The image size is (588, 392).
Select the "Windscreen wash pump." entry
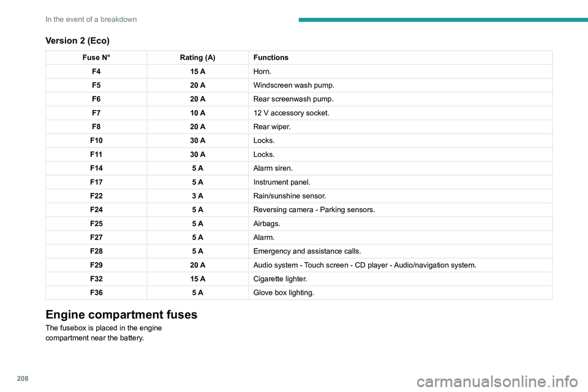click(294, 85)
